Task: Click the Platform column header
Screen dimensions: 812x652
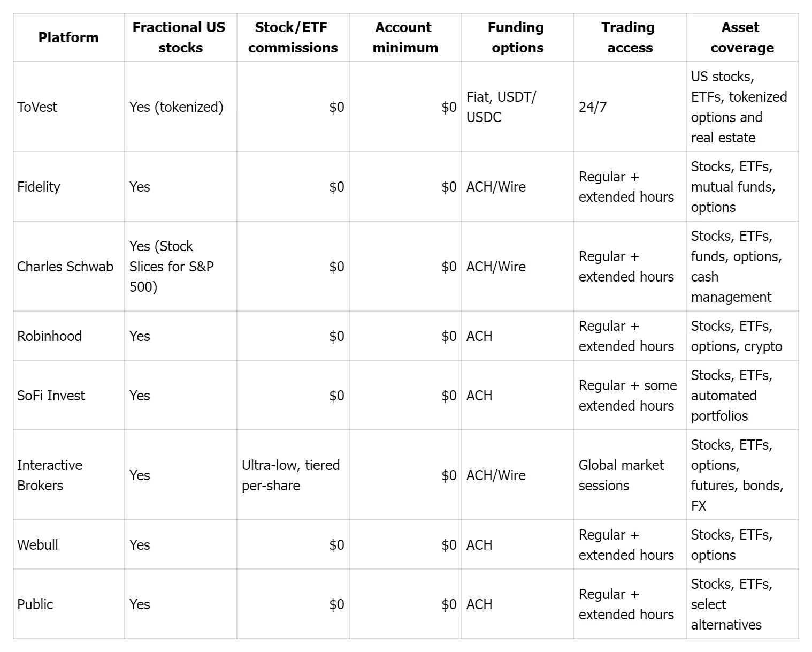Action: 68,37
